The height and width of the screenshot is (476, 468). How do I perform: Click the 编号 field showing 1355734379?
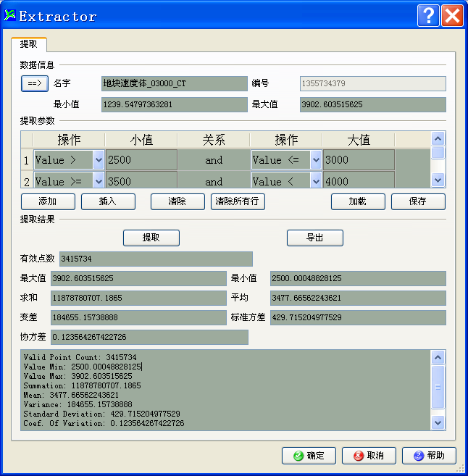(x=372, y=83)
